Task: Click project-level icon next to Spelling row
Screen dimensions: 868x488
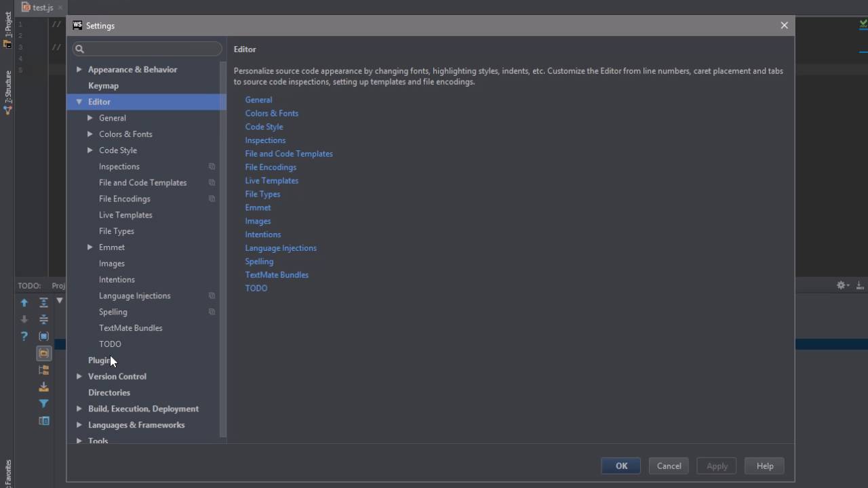Action: (212, 312)
